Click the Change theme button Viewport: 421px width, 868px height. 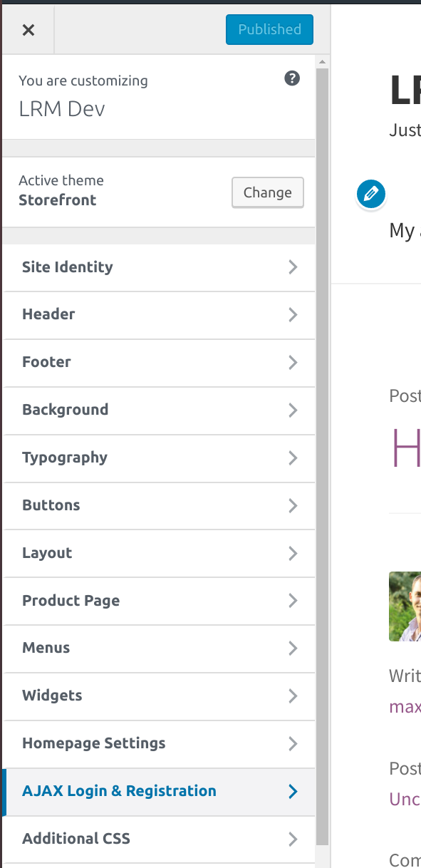pyautogui.click(x=267, y=192)
